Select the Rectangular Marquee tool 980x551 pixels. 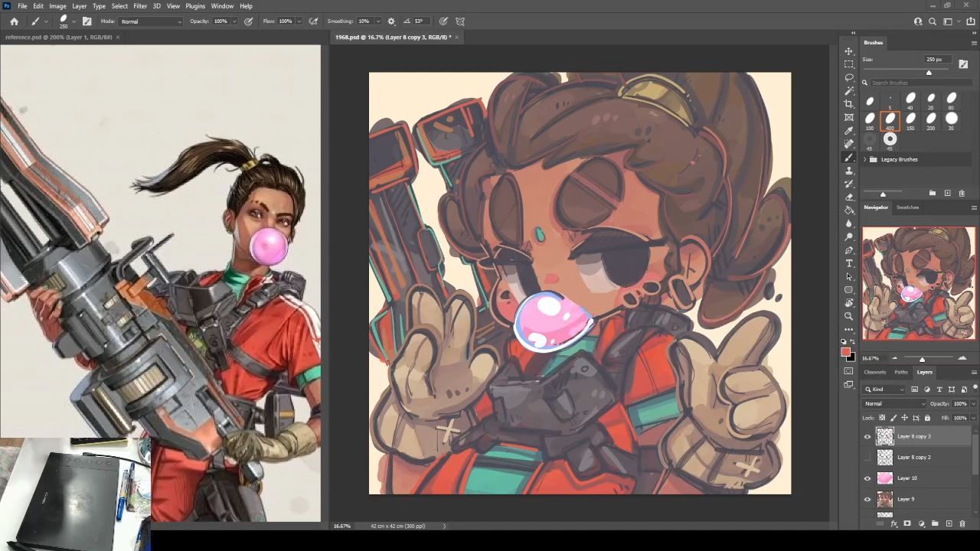848,64
